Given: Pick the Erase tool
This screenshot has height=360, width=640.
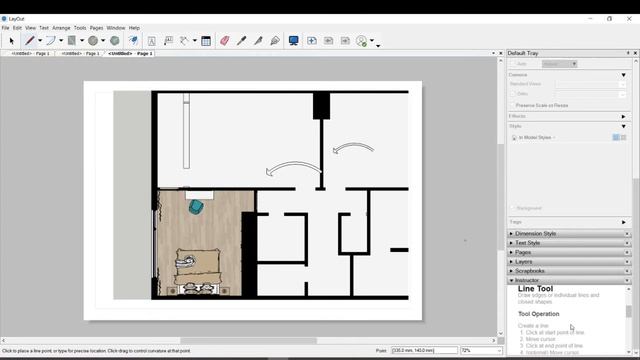Looking at the screenshot, I should (x=224, y=40).
